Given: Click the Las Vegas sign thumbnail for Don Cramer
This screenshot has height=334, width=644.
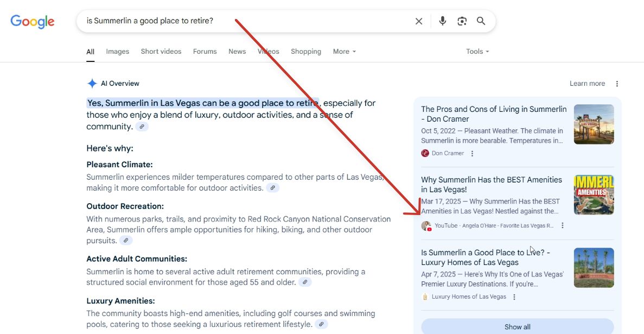Looking at the screenshot, I should pyautogui.click(x=594, y=124).
